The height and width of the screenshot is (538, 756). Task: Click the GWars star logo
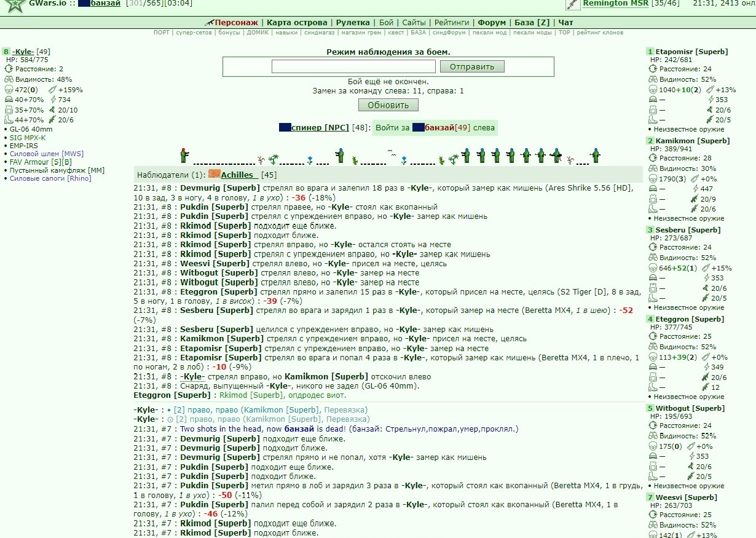point(14,5)
